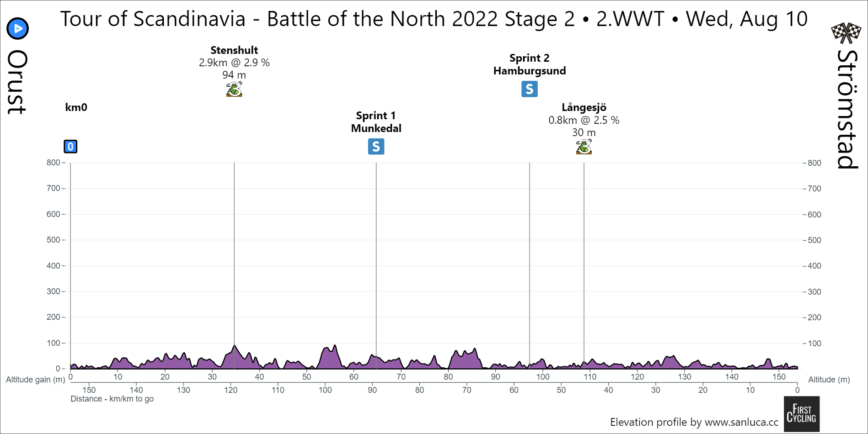Open the www.sanluca.cc elevation profile credit
This screenshot has width=868, height=434.
coord(694,422)
